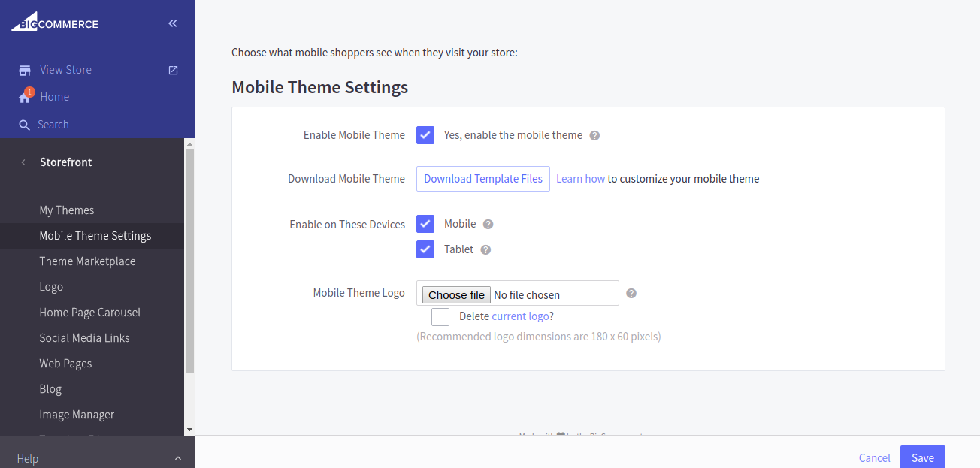Toggle the Mobile device checkbox

click(x=425, y=224)
